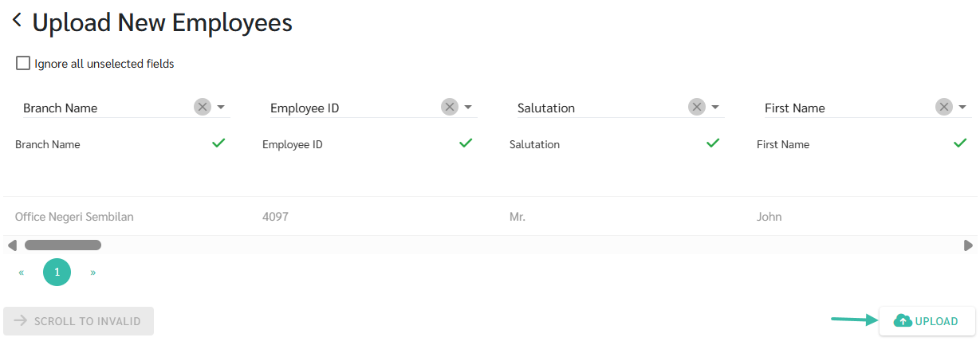Open the Salutation column dropdown
980x357 pixels.
(715, 107)
